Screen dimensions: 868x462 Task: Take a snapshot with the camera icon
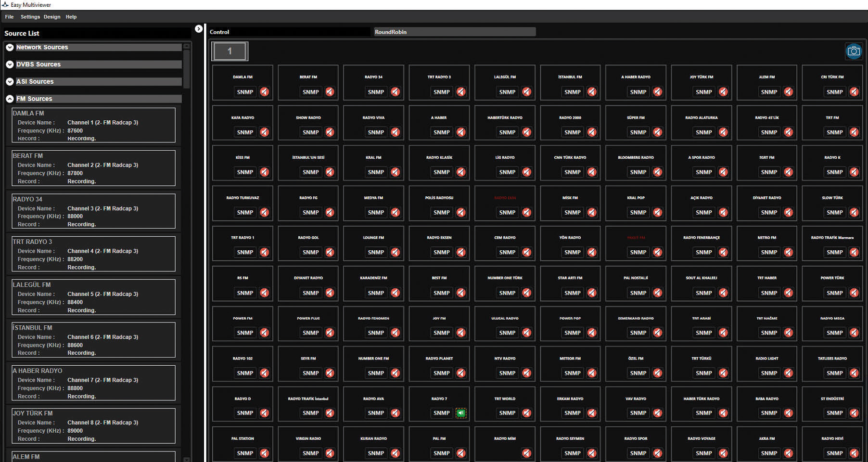854,51
